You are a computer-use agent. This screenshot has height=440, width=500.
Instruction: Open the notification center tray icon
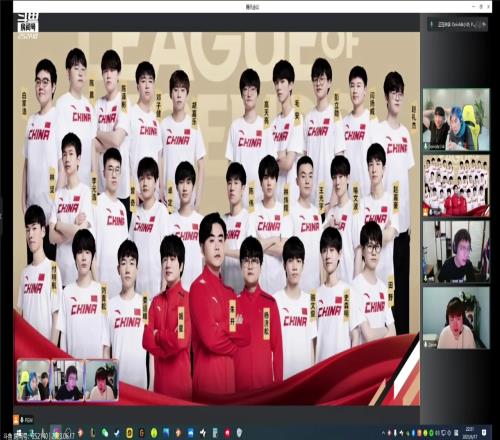(x=484, y=433)
